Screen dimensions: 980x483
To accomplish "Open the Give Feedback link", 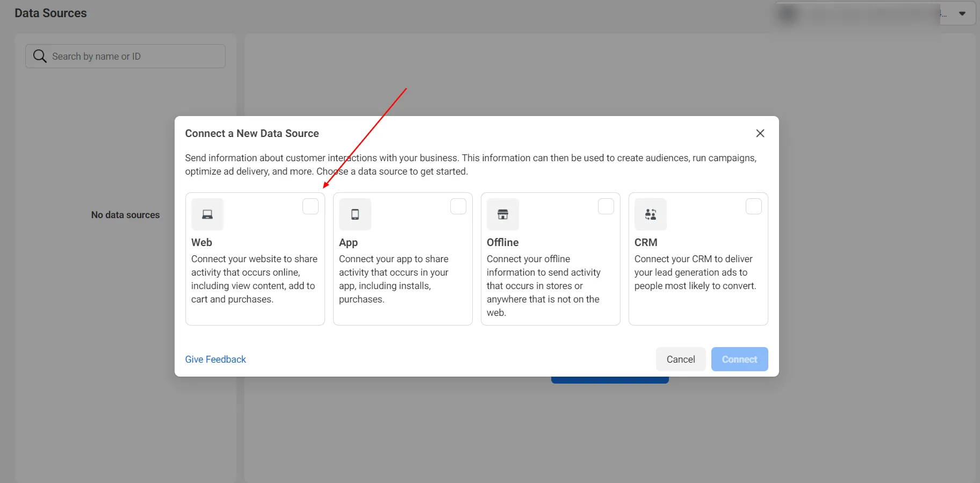I will [215, 359].
